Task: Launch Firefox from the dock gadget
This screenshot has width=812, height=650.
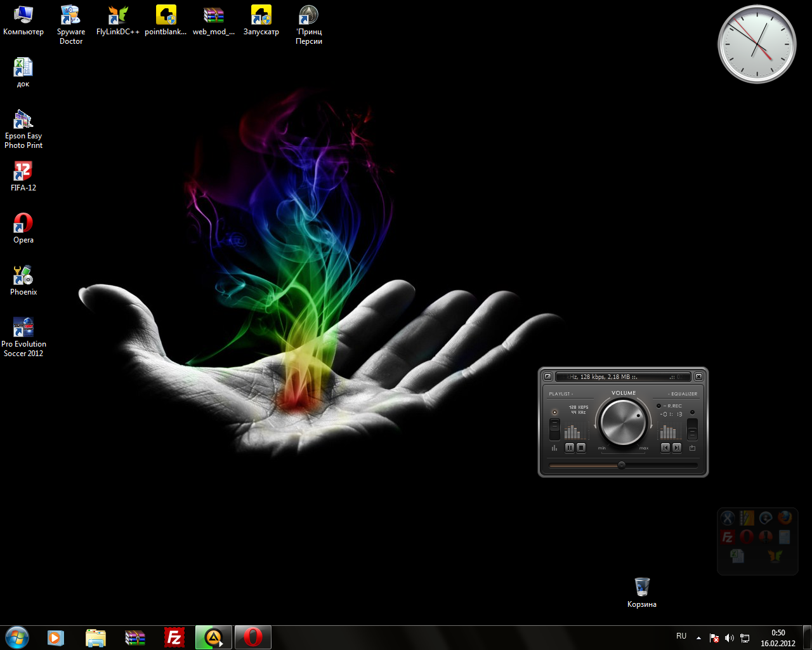Action: click(785, 518)
